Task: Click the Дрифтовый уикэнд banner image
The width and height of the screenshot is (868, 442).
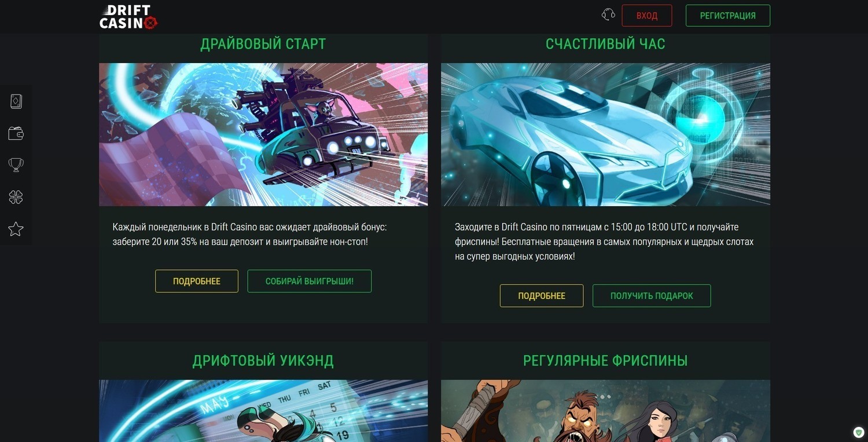Action: (263, 411)
